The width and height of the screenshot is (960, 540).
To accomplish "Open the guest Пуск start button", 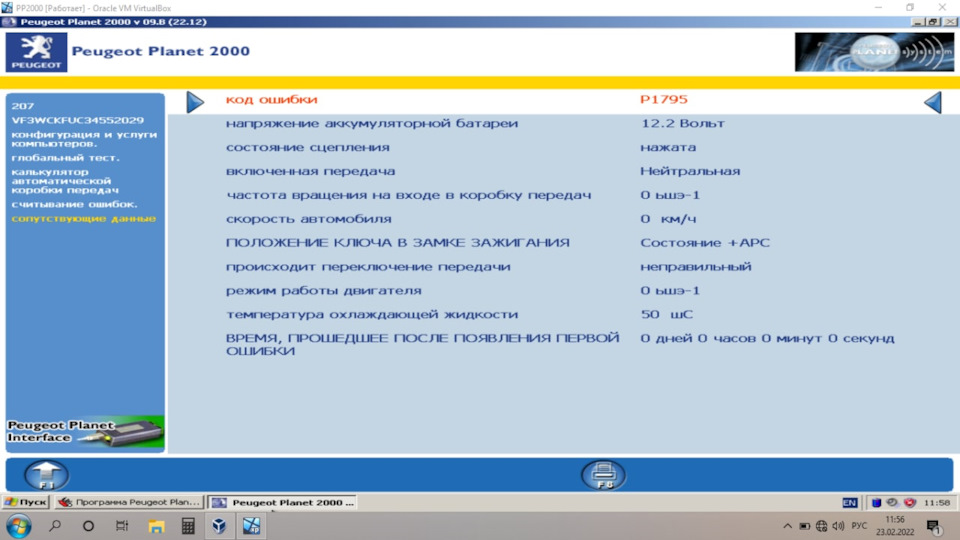I will 26,502.
